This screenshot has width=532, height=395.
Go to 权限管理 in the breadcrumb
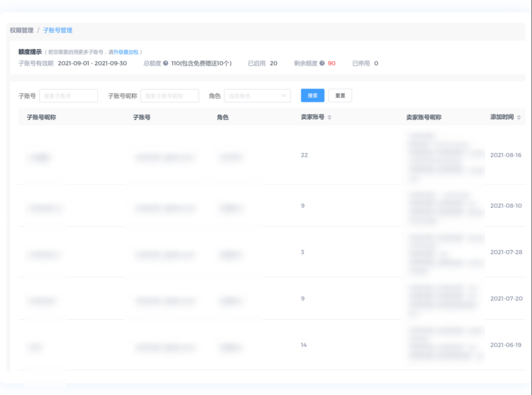[22, 30]
